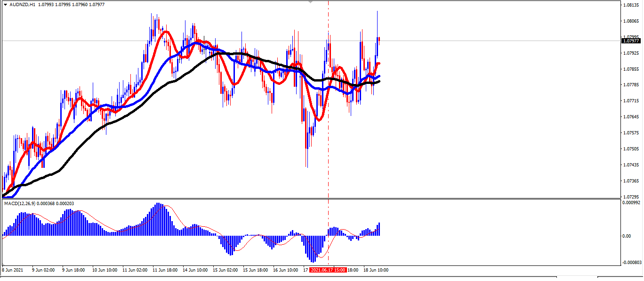Click the 8 Jun 2021 time label
This screenshot has width=644, height=281.
click(x=12, y=270)
